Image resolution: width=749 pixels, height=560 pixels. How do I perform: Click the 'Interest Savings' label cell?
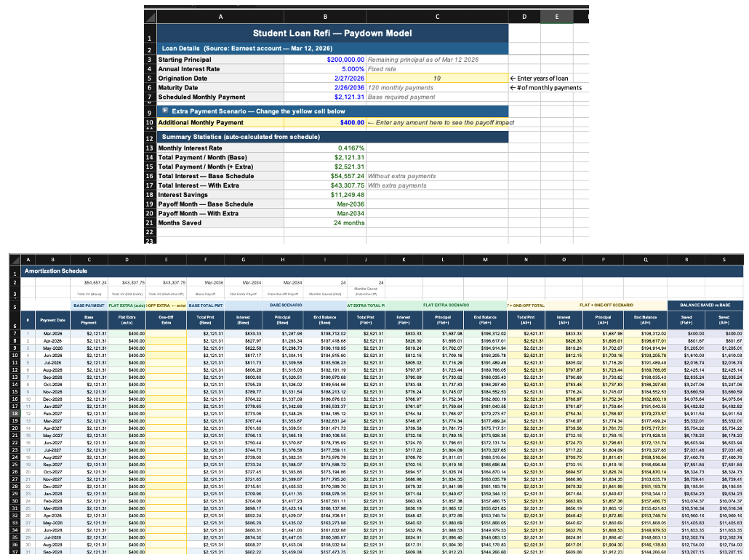(220, 194)
